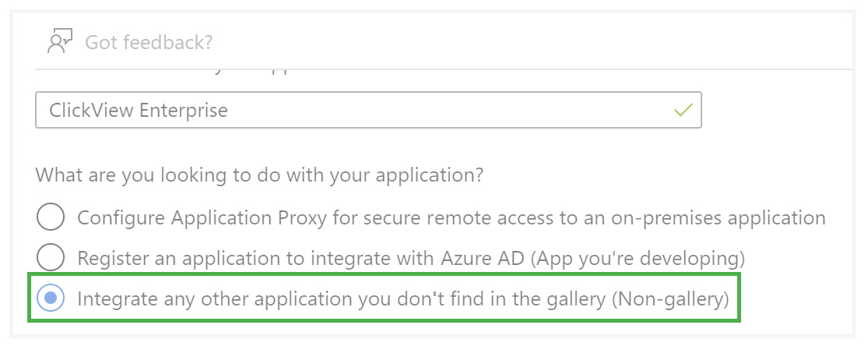Click the selected Non-gallery radio button
The width and height of the screenshot is (868, 346).
click(x=51, y=298)
